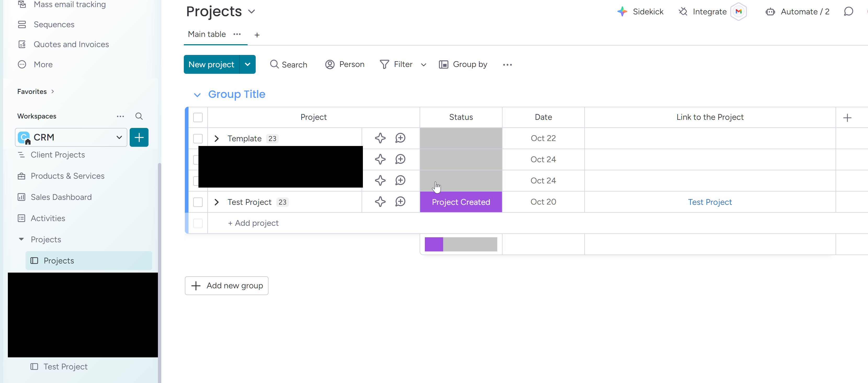The width and height of the screenshot is (868, 383).
Task: Click AI sparkle icon in Test Project row
Action: [x=380, y=202]
